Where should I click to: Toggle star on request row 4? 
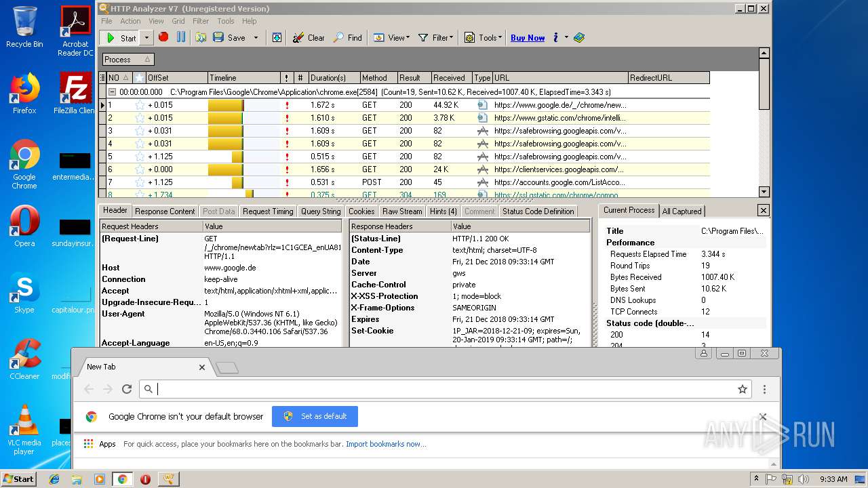pos(140,144)
